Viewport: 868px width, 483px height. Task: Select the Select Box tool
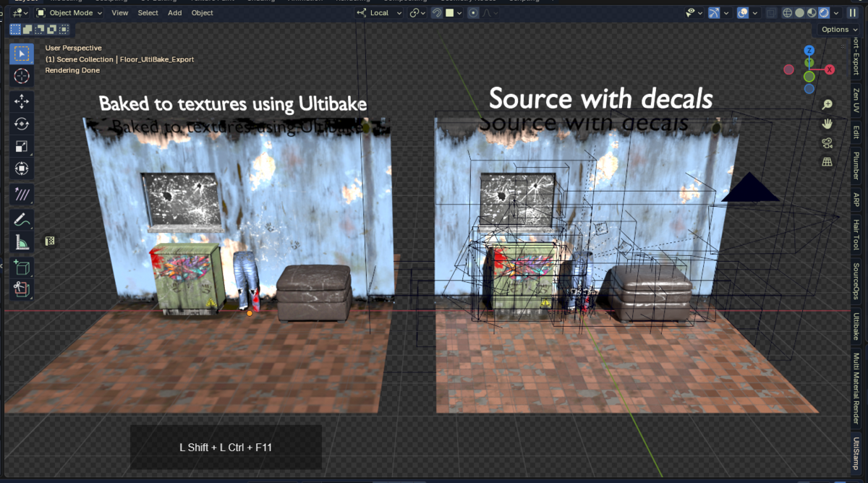coord(22,54)
